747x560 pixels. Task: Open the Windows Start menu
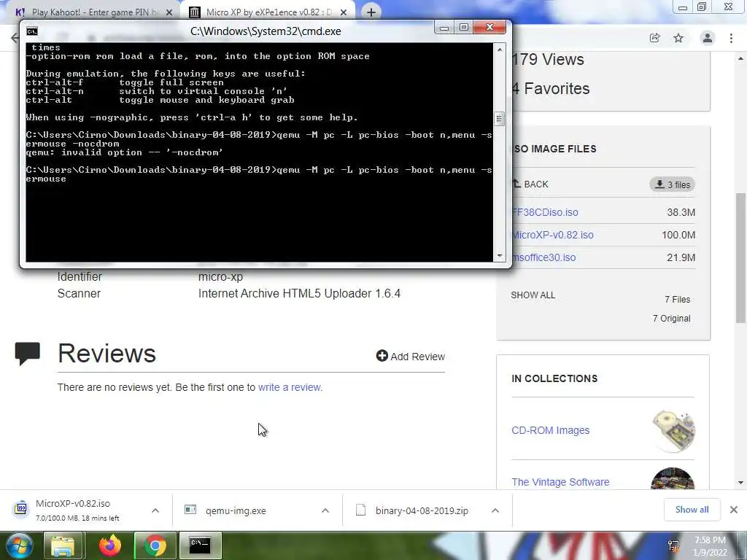pyautogui.click(x=19, y=545)
